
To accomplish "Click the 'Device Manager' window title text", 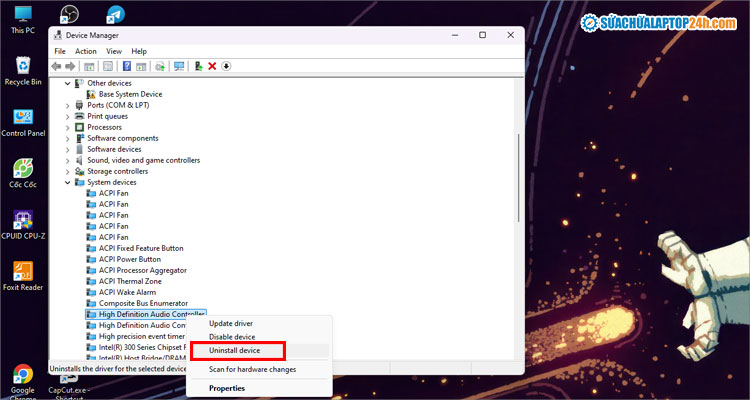I will [92, 35].
